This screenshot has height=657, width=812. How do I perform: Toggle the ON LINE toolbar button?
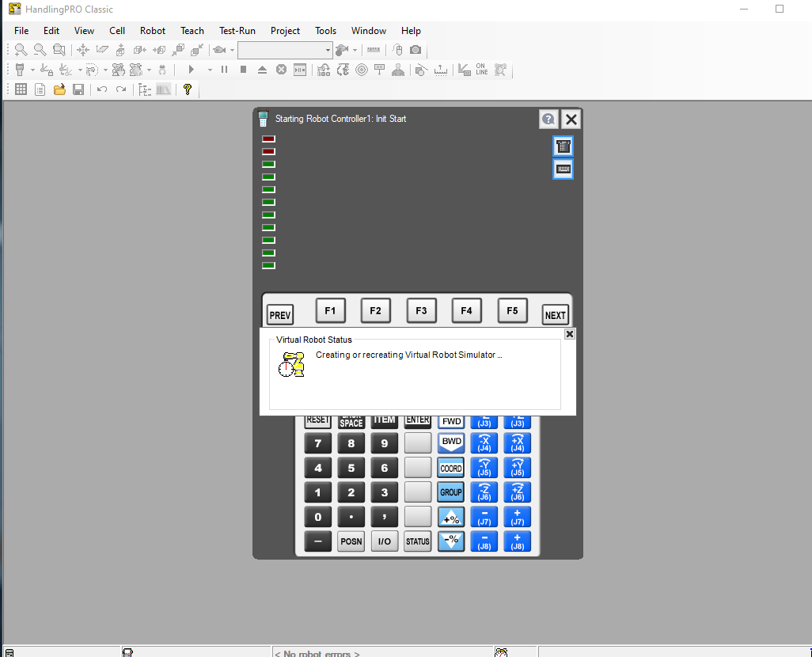[x=482, y=70]
